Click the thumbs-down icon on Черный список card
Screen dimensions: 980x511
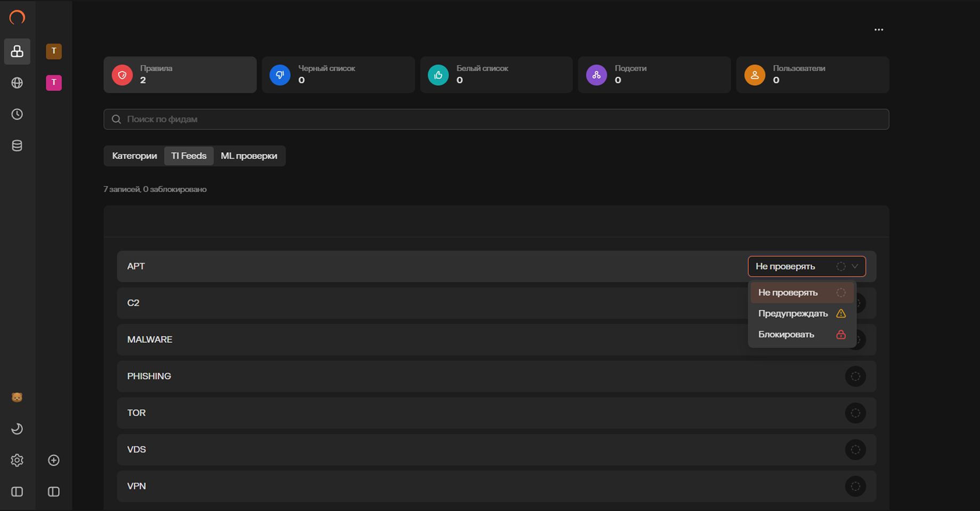(280, 75)
